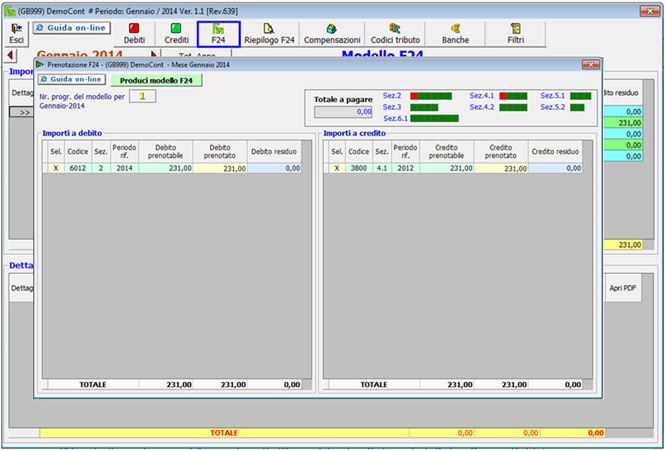The image size is (665, 451).
Task: Toggle Sel. X mark for credit code 3800
Action: pyautogui.click(x=337, y=169)
